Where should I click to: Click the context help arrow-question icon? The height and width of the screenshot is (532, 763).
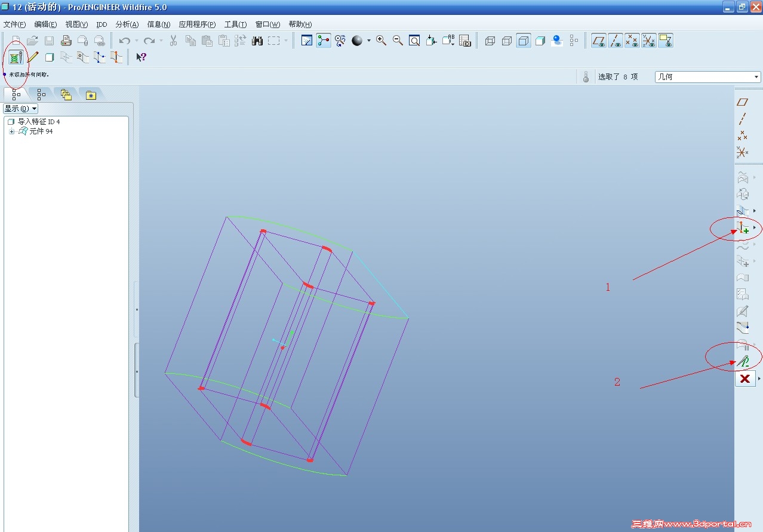click(x=141, y=57)
